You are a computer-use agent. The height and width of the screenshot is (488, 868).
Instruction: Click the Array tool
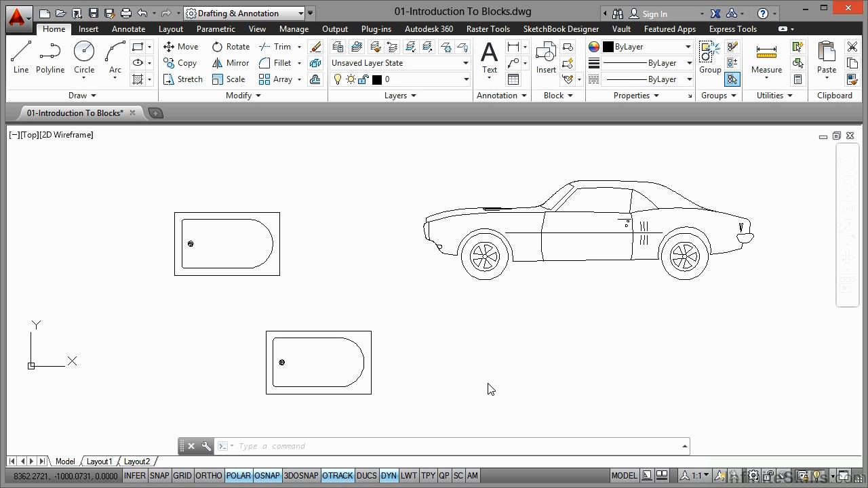(x=275, y=79)
